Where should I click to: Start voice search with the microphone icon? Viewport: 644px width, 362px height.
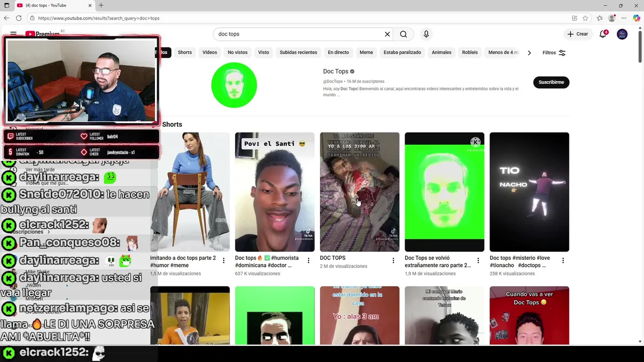[426, 34]
